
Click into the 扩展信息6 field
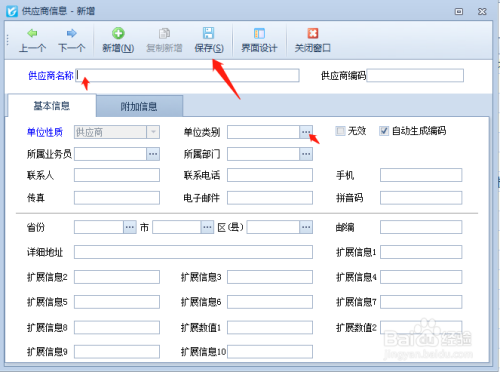270,302
